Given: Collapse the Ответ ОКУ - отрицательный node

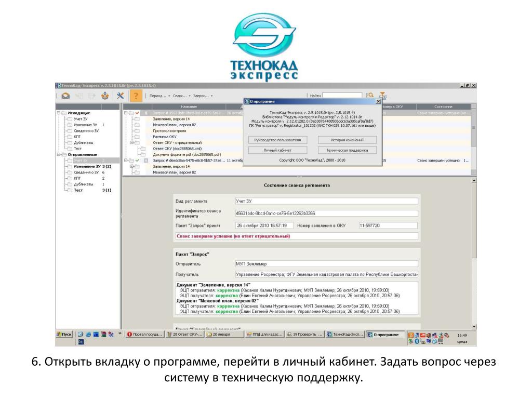Looking at the screenshot, I should coord(132,142).
